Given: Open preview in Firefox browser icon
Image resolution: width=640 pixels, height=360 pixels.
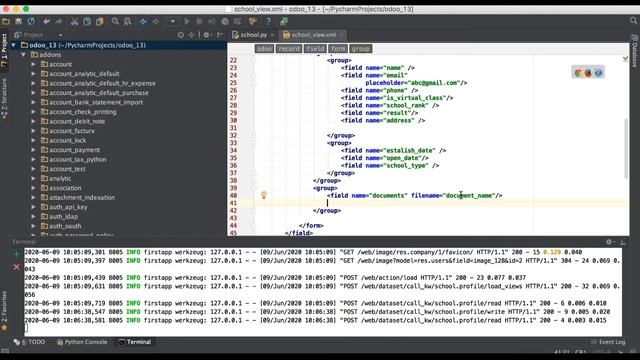Looking at the screenshot, I should [x=588, y=73].
